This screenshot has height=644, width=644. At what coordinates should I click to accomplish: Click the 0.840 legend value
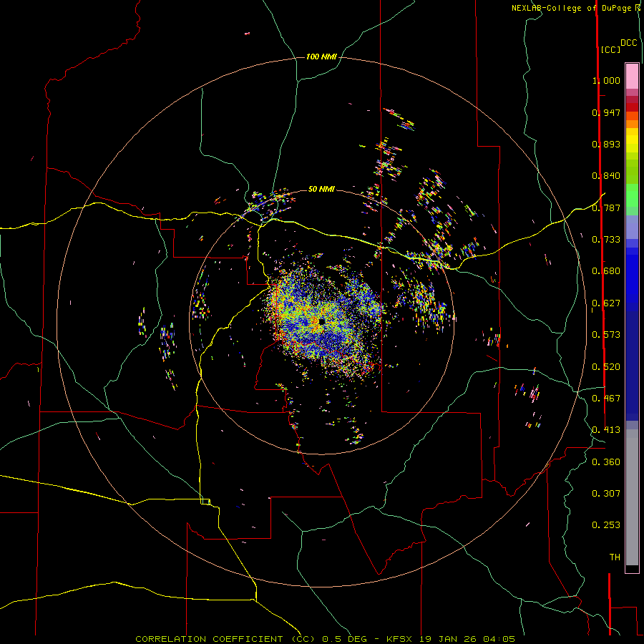click(x=606, y=176)
